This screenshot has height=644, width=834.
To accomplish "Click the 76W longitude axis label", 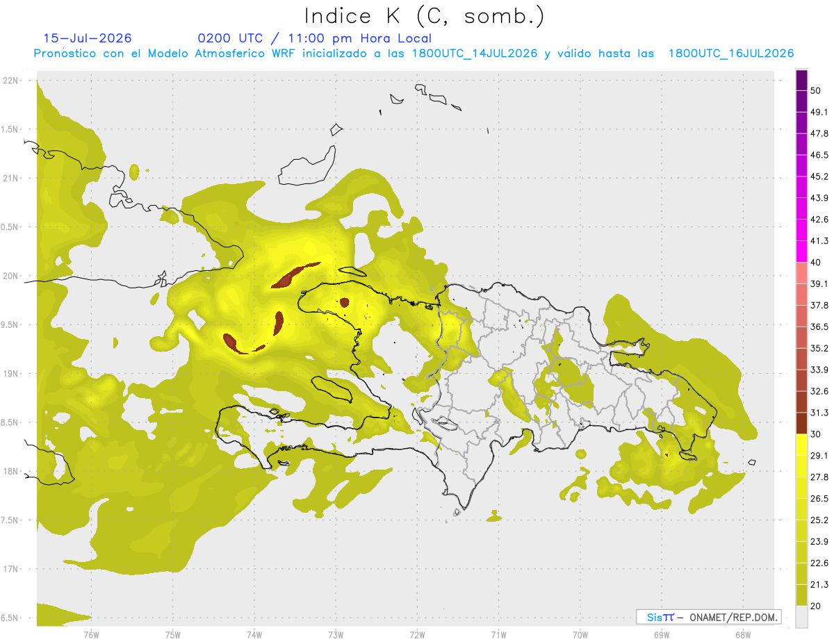I will 91,634.
